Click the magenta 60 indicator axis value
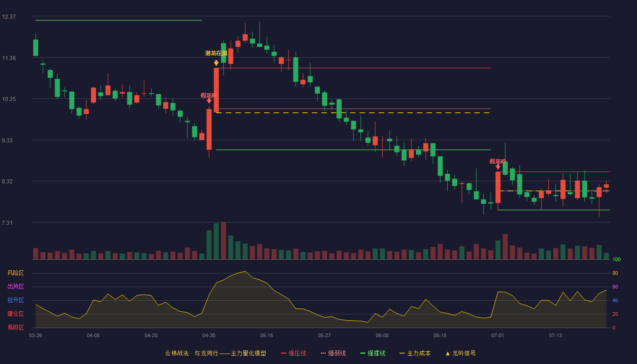Image resolution: width=637 pixels, height=364 pixels. [x=615, y=287]
